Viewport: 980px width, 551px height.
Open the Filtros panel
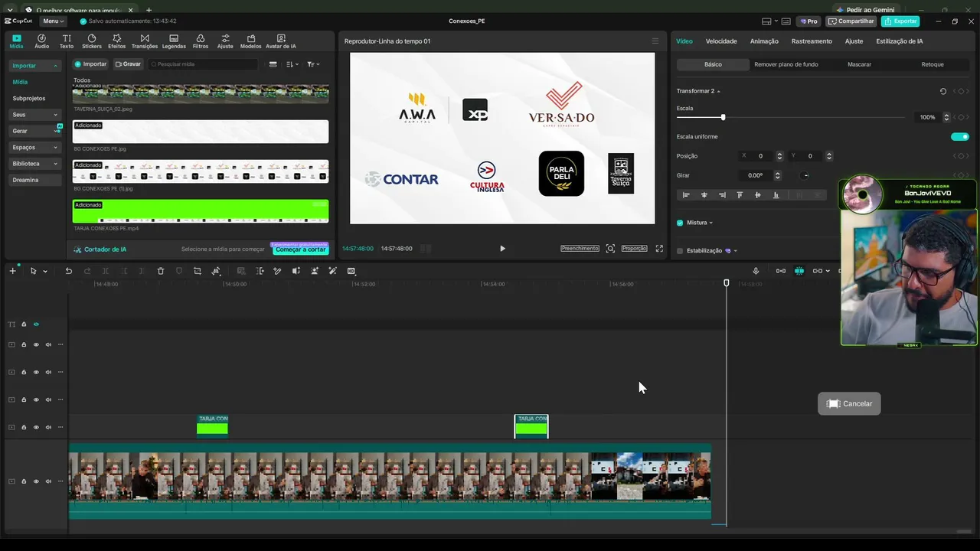point(201,41)
